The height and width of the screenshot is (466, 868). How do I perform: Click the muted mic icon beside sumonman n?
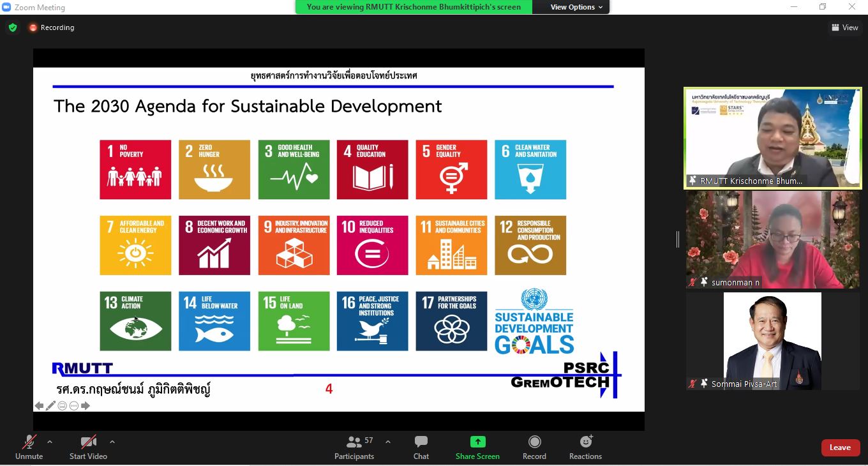(x=692, y=282)
